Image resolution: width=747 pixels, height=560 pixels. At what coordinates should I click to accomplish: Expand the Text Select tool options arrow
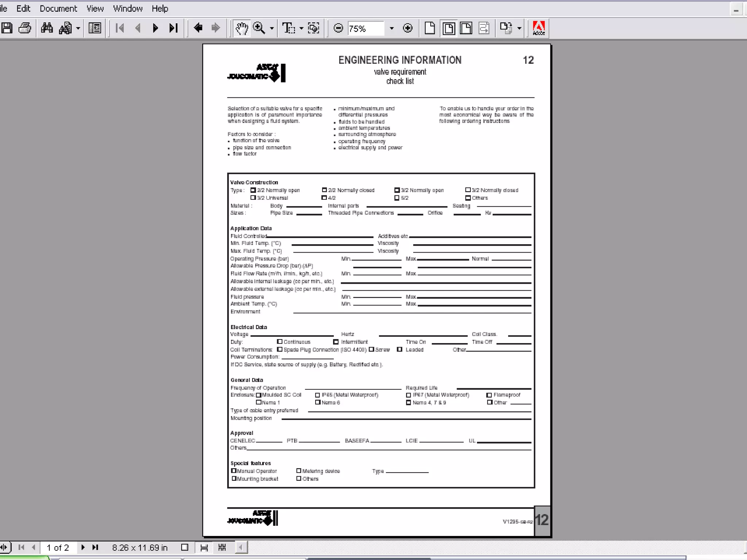[x=301, y=28]
